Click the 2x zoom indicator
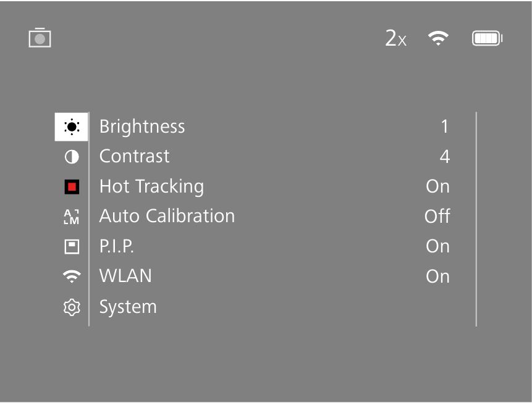532x403 pixels. [x=395, y=39]
